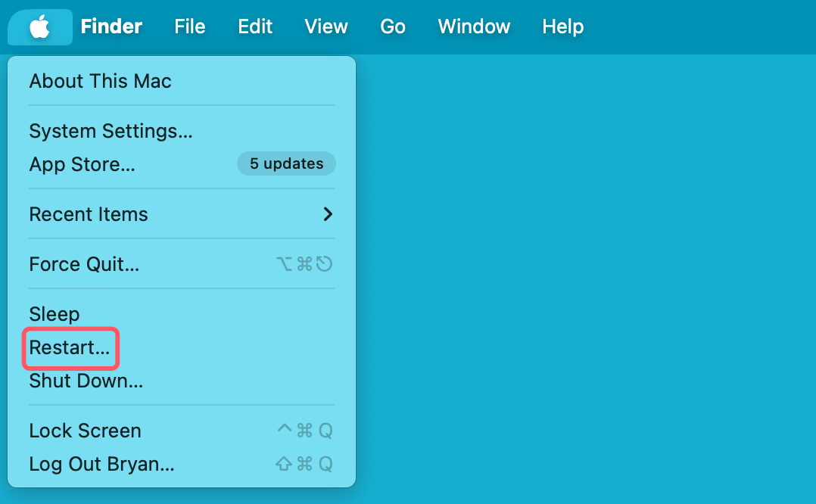Viewport: 816px width, 504px height.
Task: Expand the Recent Items submenu chevron
Action: 328,214
